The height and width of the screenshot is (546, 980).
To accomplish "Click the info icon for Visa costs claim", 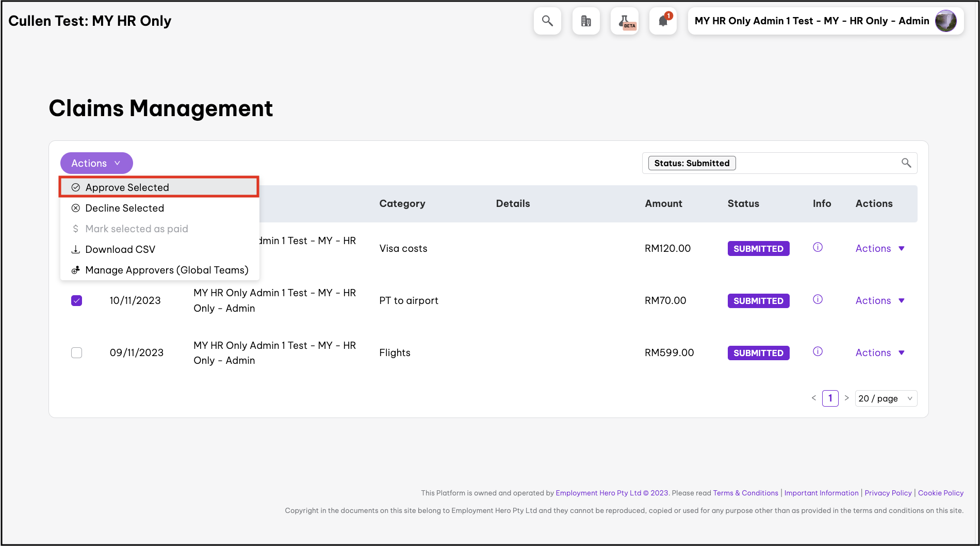I will coord(818,247).
